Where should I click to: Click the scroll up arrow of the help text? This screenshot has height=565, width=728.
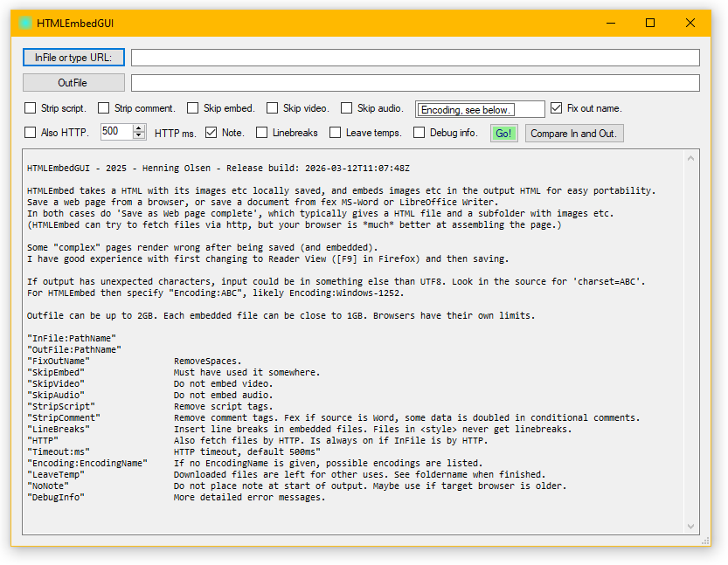pyautogui.click(x=690, y=159)
